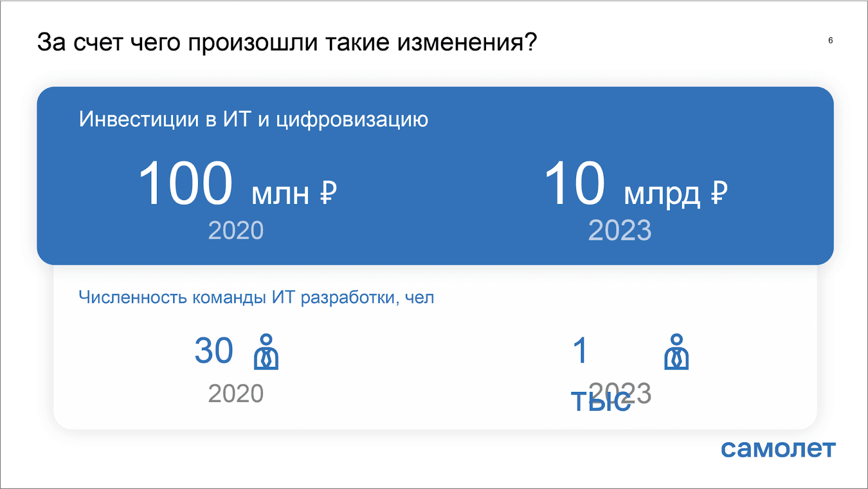Click the млн unit label
The width and height of the screenshot is (868, 489).
point(280,194)
